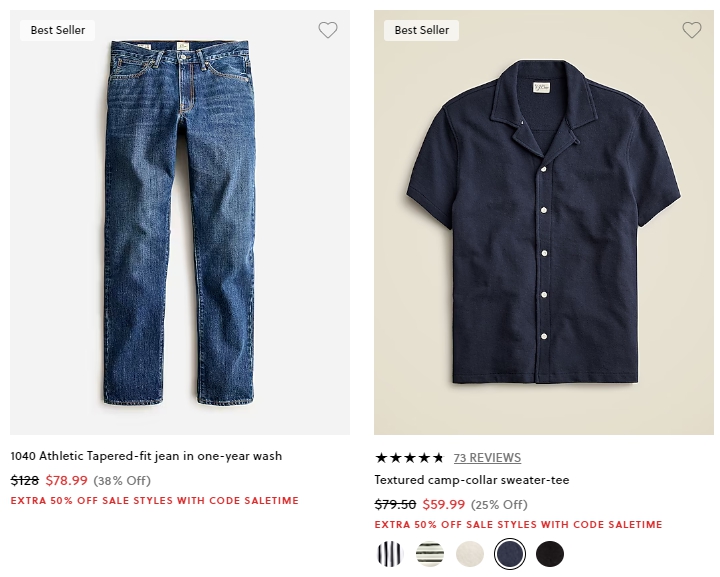Screen dimensions: 720x577
Task: Choose the cream color swatch
Action: (470, 554)
